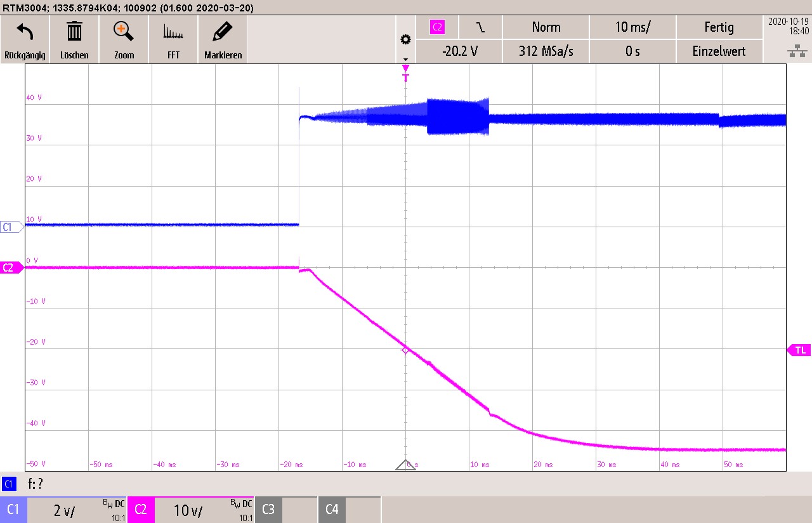Viewport: 812px width, 523px height.
Task: Open the settings gear menu
Action: click(x=405, y=39)
